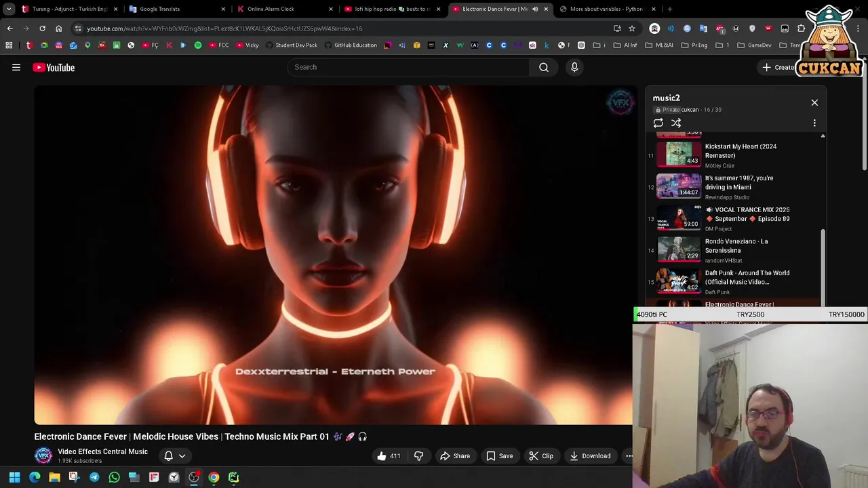Close the music2 playlist panel
This screenshot has width=868, height=488.
[x=814, y=102]
